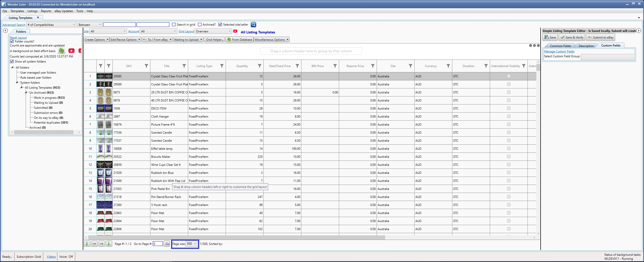Expand the Create Options dropdown button
Image resolution: width=644 pixels, height=262 pixels.
[x=97, y=39]
